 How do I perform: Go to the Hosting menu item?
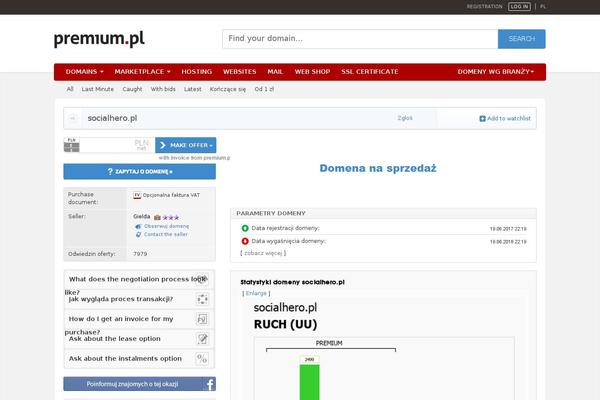pos(197,72)
